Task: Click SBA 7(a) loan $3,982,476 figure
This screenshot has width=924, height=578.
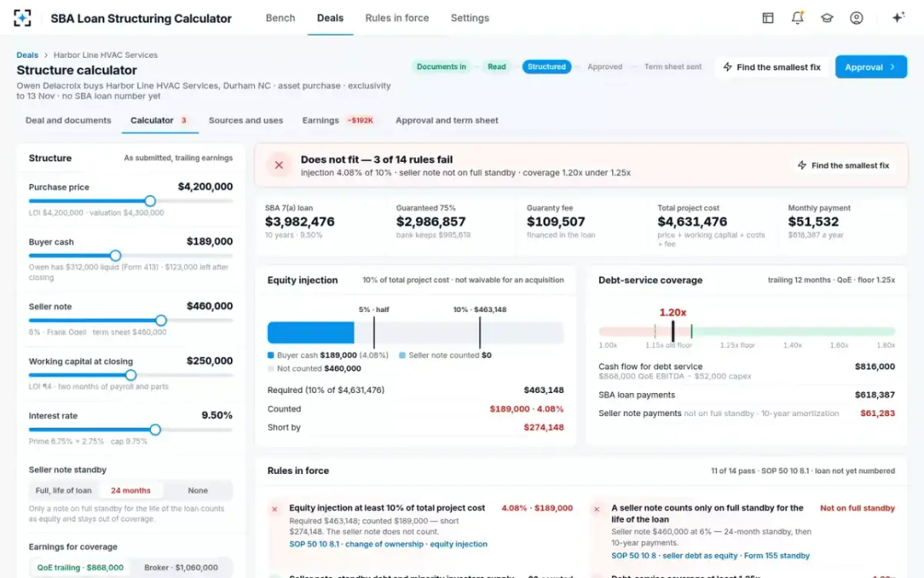Action: point(300,222)
